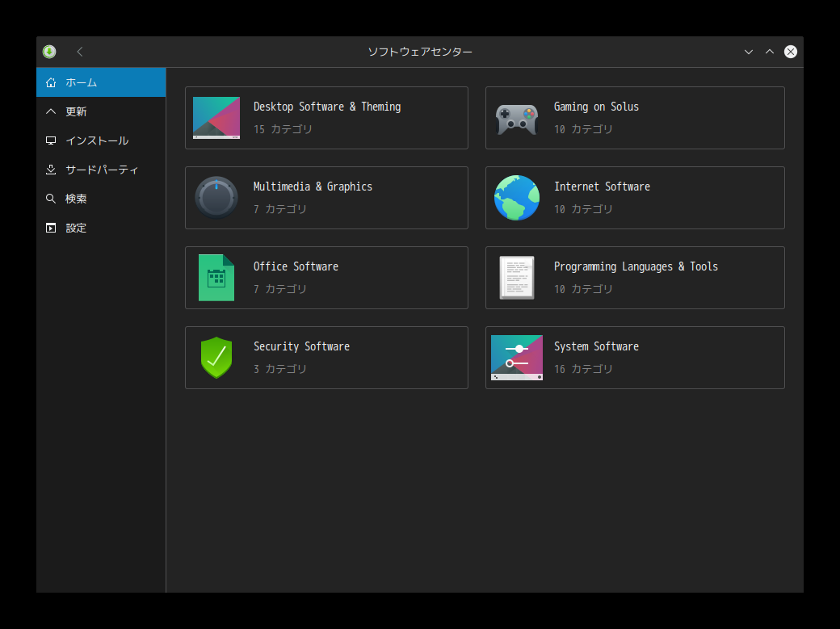Close the Software Center window
Screen dimensions: 840x629
click(x=791, y=52)
